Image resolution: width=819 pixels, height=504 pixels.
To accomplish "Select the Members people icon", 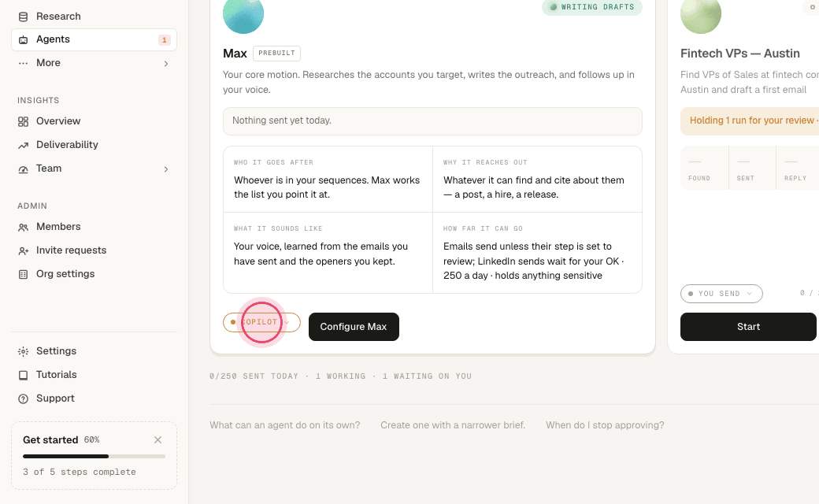I will [x=23, y=227].
